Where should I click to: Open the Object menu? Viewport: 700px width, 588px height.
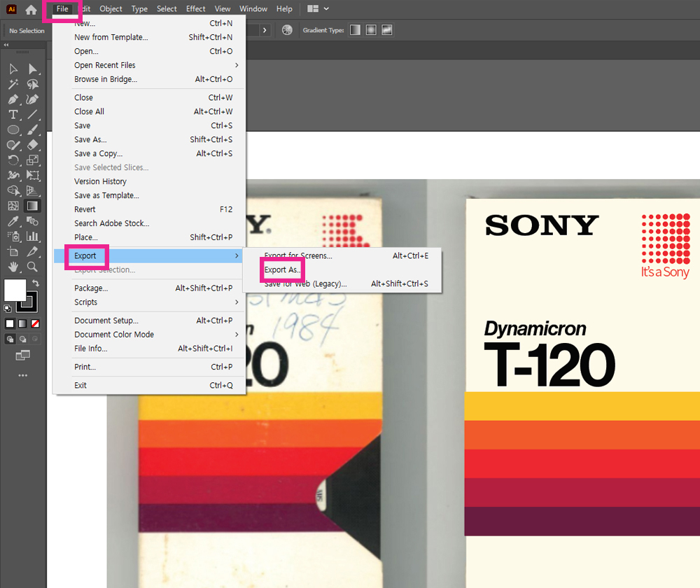(111, 9)
